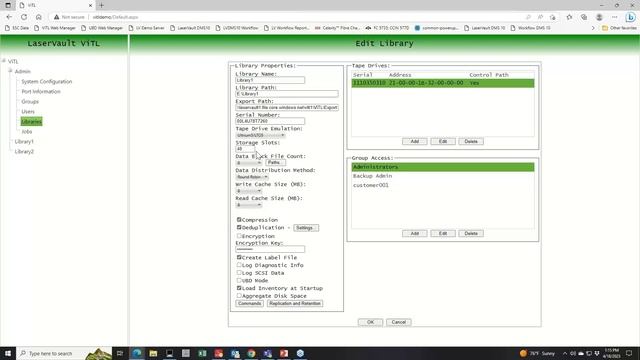Open Windows notification center icon
This screenshot has height=360, width=640.
pos(629,353)
